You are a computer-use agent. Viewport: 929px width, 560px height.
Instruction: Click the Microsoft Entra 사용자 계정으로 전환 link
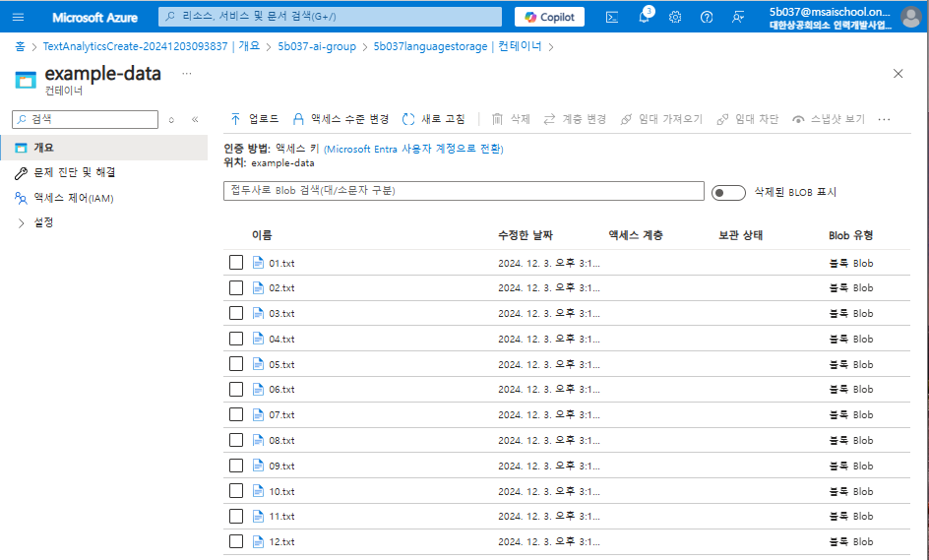coord(413,149)
